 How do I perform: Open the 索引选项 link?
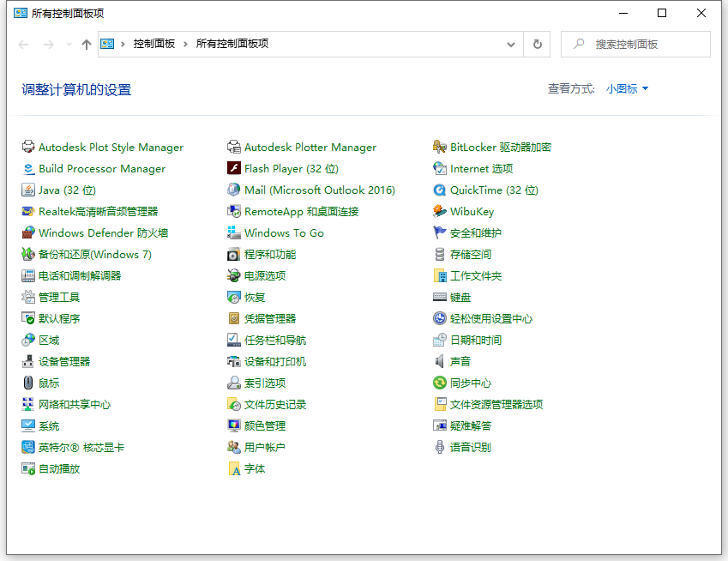265,383
